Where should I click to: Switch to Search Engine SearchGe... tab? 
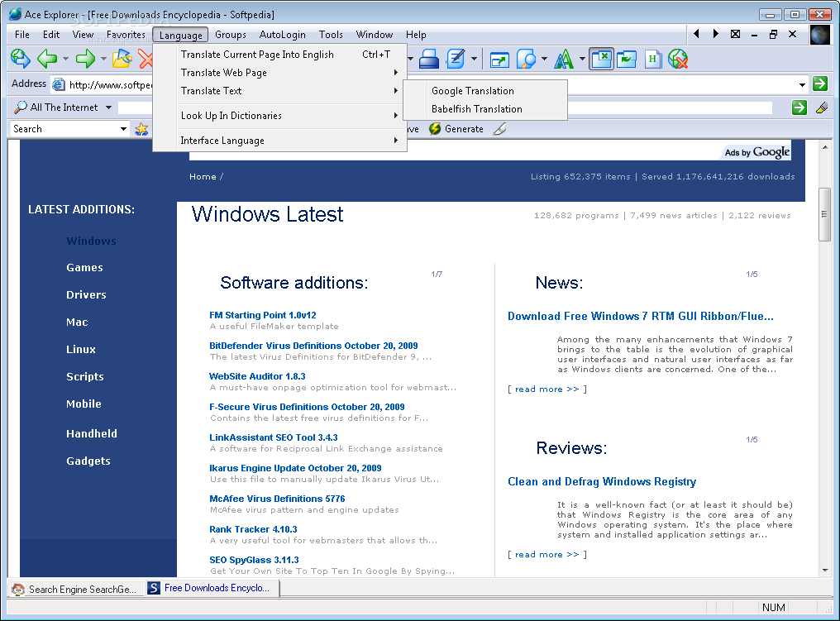[x=75, y=589]
